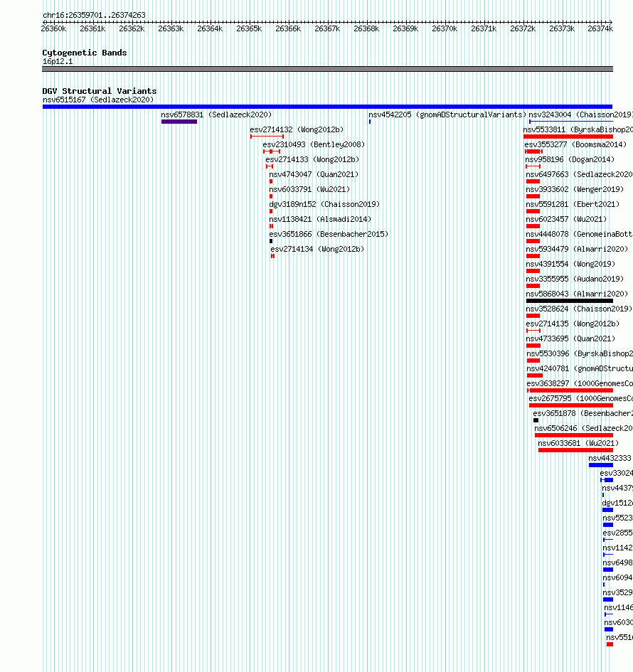Open nsv4743047 (Quan2021) variant label
The image size is (633, 672).
click(314, 175)
